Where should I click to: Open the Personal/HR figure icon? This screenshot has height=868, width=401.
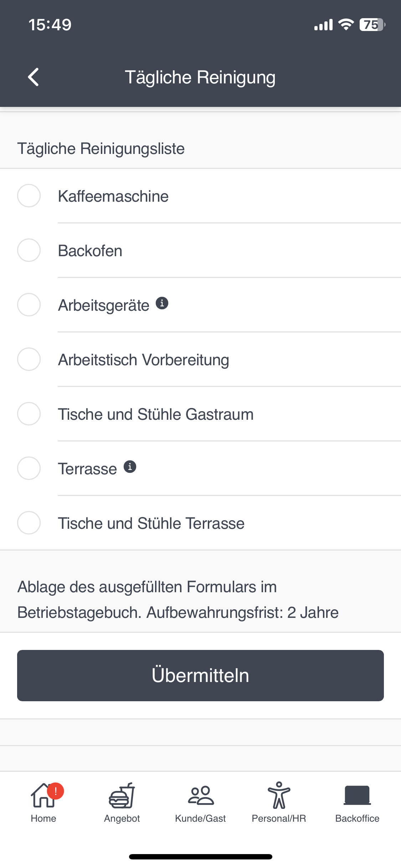pos(279,796)
